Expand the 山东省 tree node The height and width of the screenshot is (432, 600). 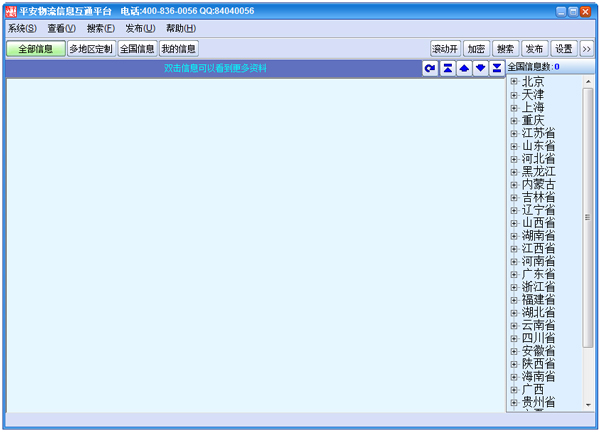(x=514, y=146)
